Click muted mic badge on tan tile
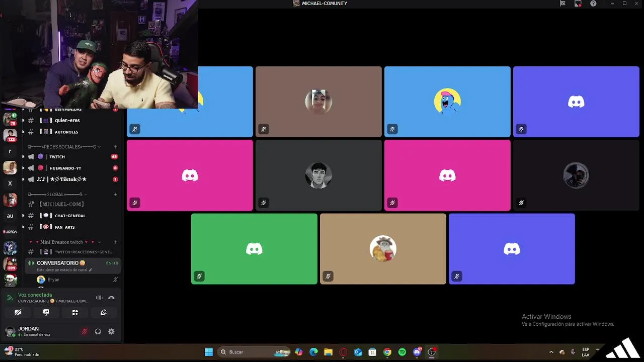Image resolution: width=644 pixels, height=362 pixels. [x=328, y=276]
